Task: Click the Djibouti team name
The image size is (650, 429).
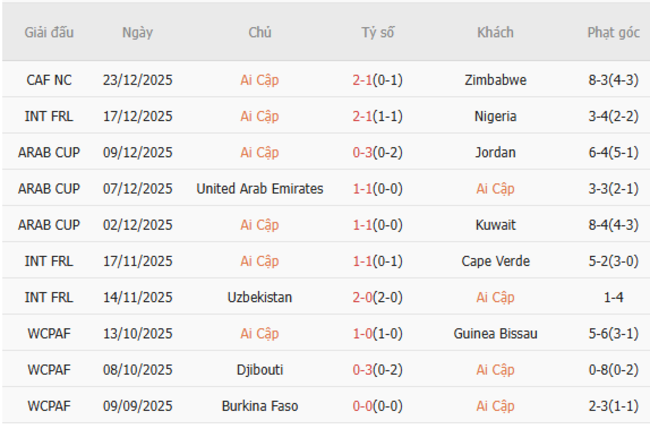Action: pos(260,369)
